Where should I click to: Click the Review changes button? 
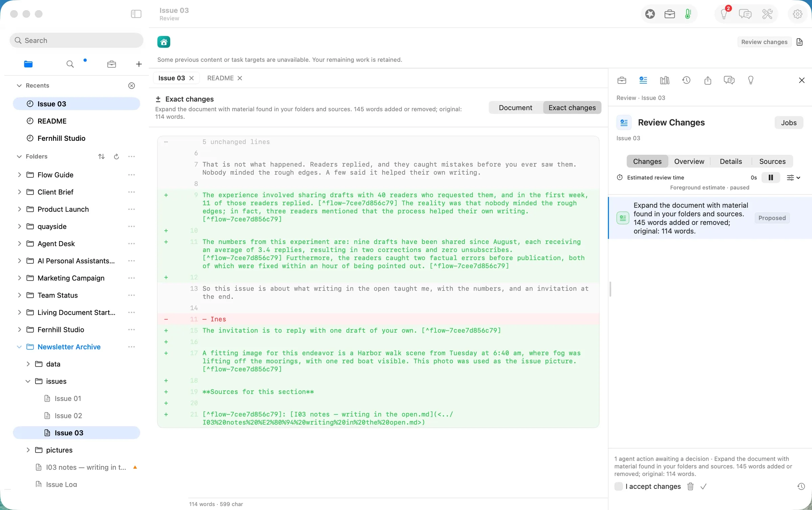click(764, 42)
